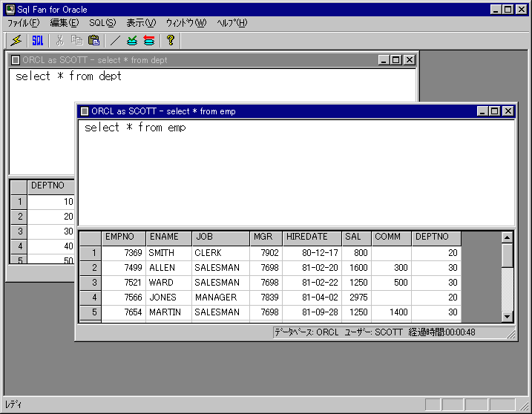This screenshot has width=532, height=414.
Task: Click the JOB column header
Action: point(221,238)
